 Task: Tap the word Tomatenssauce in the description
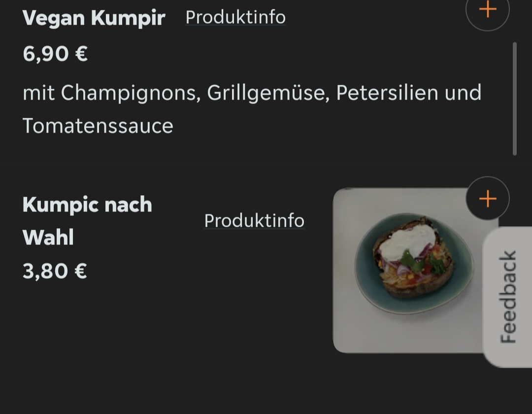click(98, 126)
